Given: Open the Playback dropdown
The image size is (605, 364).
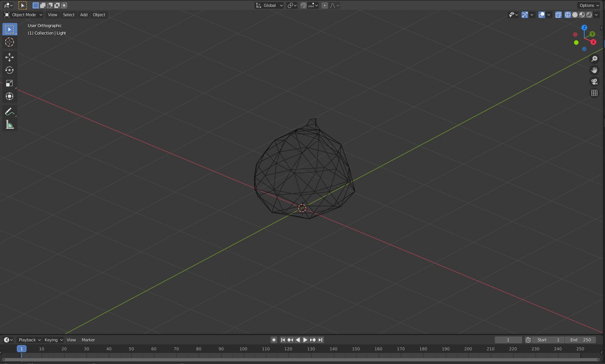Looking at the screenshot, I should click(29, 340).
